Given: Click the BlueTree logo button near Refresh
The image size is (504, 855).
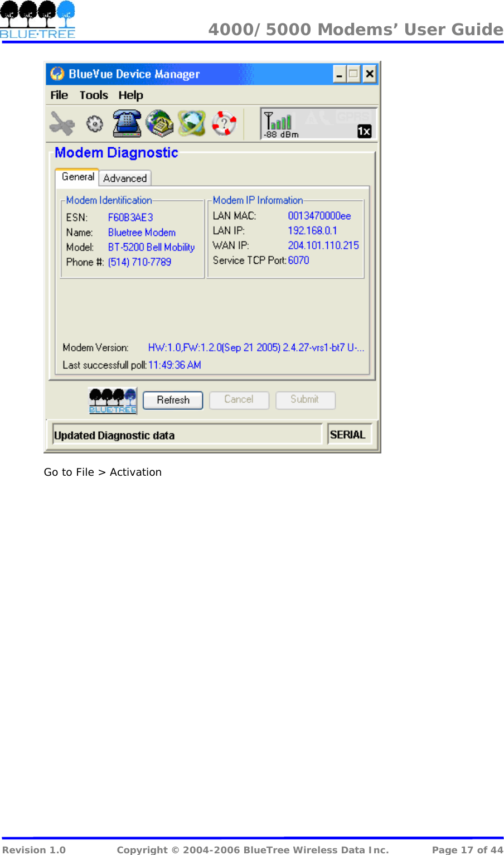Looking at the screenshot, I should [x=112, y=400].
